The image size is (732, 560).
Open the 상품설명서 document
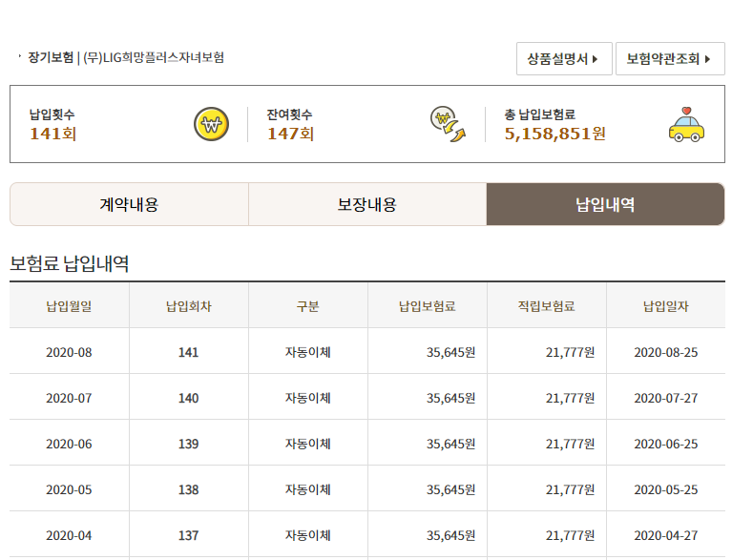pyautogui.click(x=564, y=59)
